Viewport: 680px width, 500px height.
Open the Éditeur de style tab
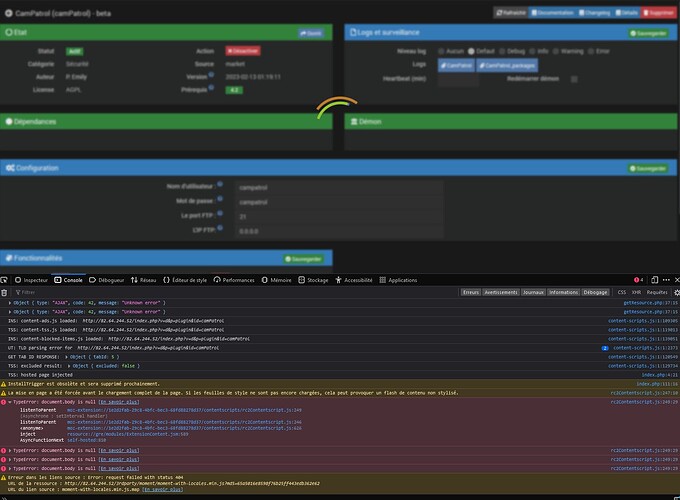click(185, 280)
